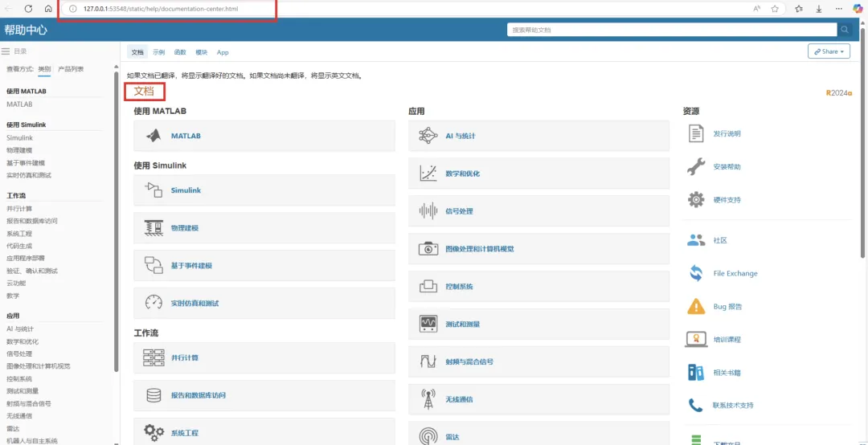This screenshot has height=445, width=868.
Task: Open the favorites list icon
Action: tap(799, 9)
